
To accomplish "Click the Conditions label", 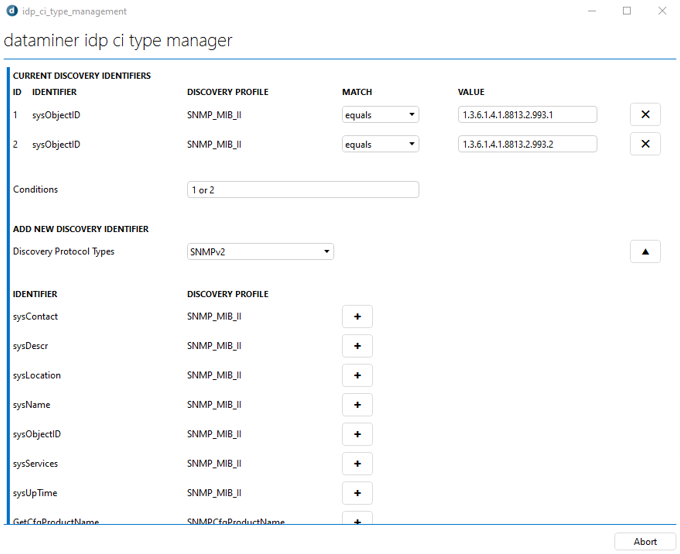I will [35, 190].
